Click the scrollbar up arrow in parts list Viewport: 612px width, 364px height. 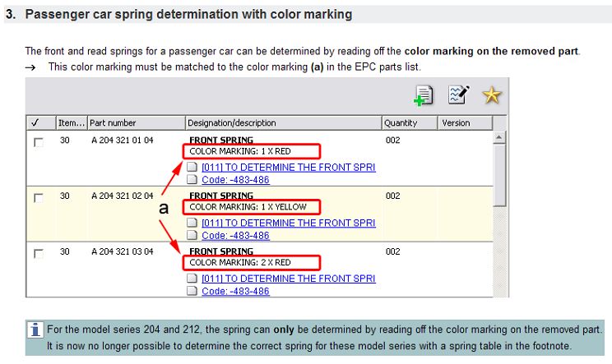coord(498,137)
